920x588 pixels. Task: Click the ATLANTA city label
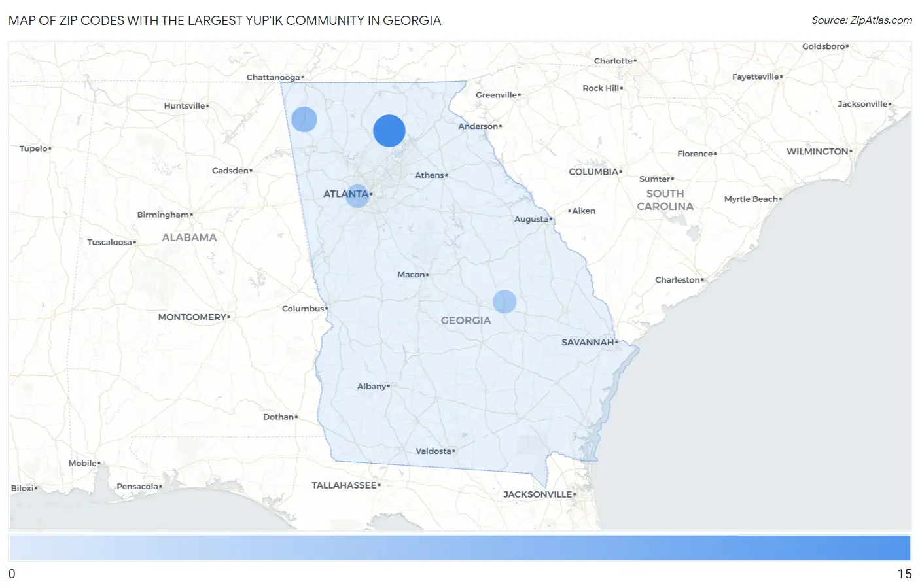345,194
